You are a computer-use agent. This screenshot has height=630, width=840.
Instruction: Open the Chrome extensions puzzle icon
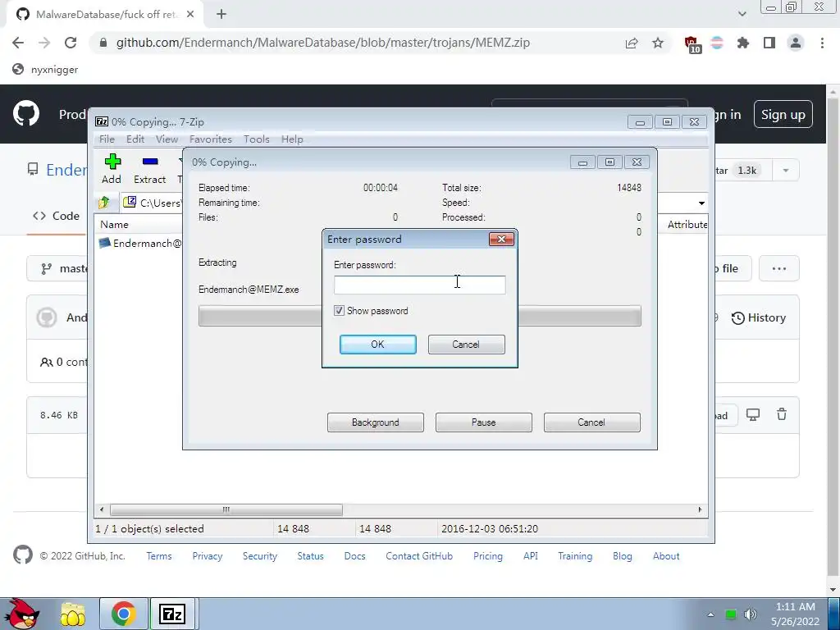pyautogui.click(x=743, y=43)
